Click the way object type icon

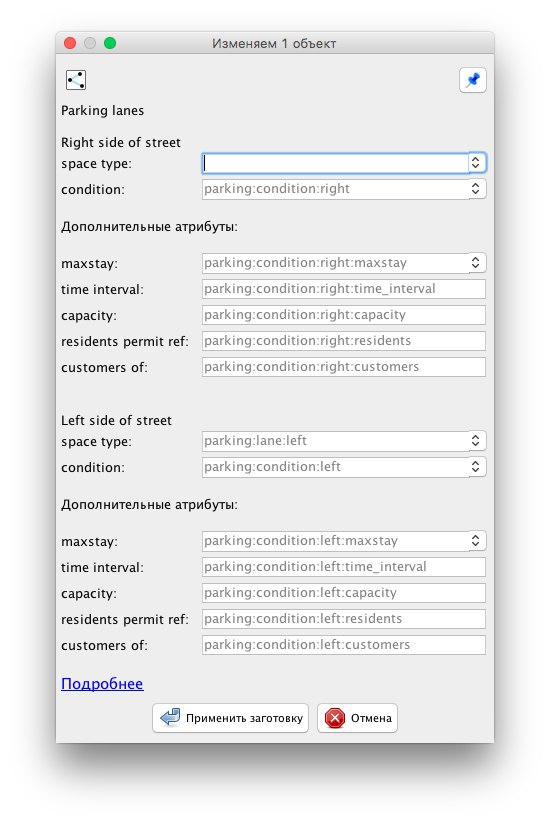76,80
